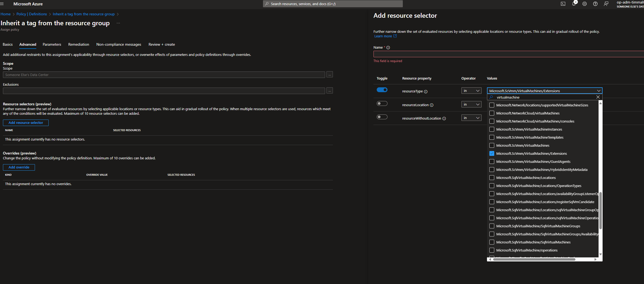644x284 pixels.
Task: Enable the resourceWithoutLocation toggle
Action: coord(382,117)
